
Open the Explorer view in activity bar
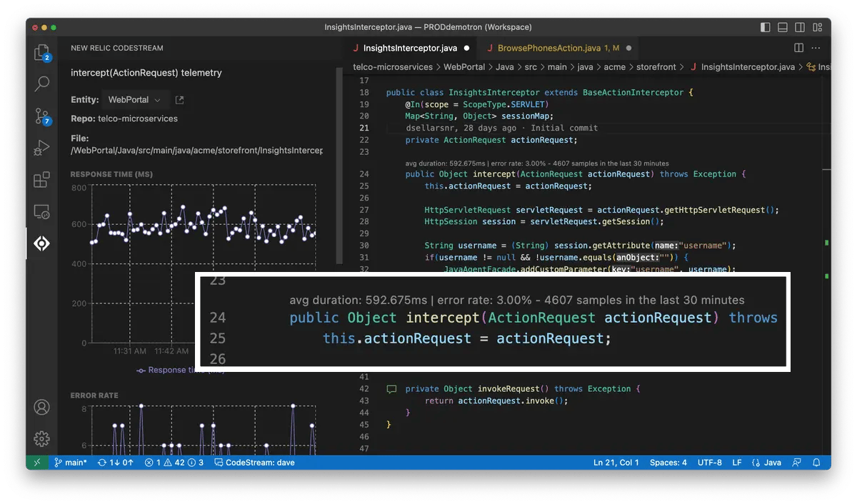(41, 52)
